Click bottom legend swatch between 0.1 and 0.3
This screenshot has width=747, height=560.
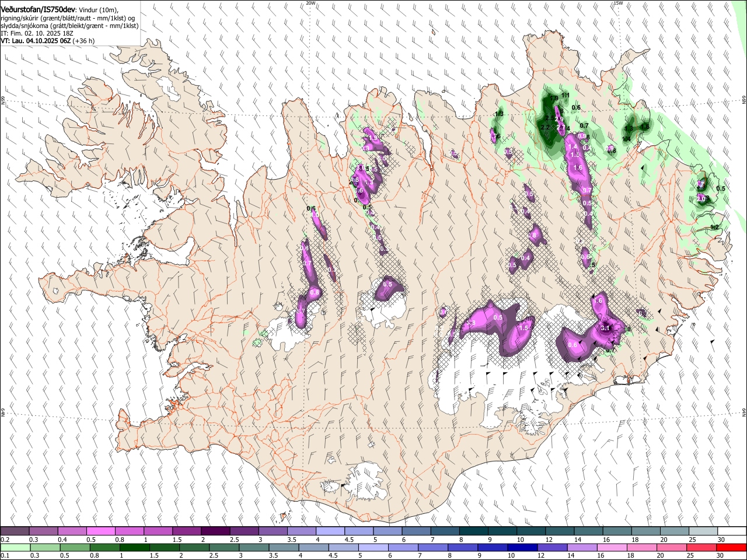tap(15, 548)
